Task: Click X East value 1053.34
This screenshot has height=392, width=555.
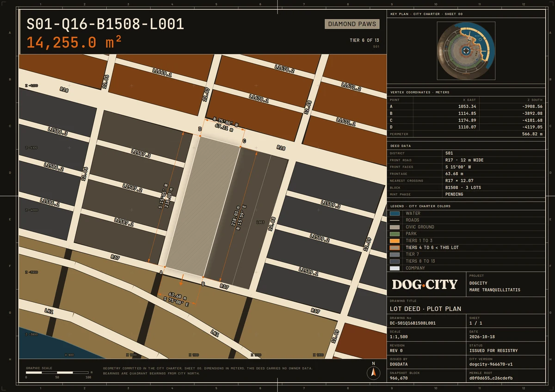Action: 467,106
